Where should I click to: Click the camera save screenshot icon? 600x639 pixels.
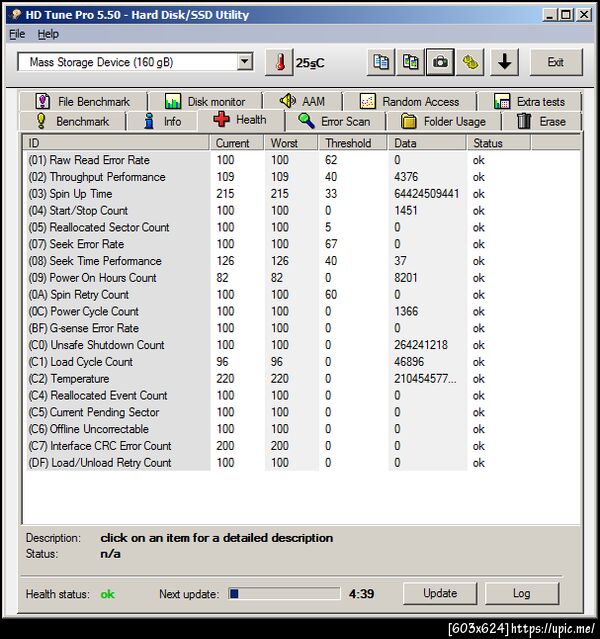(x=440, y=62)
